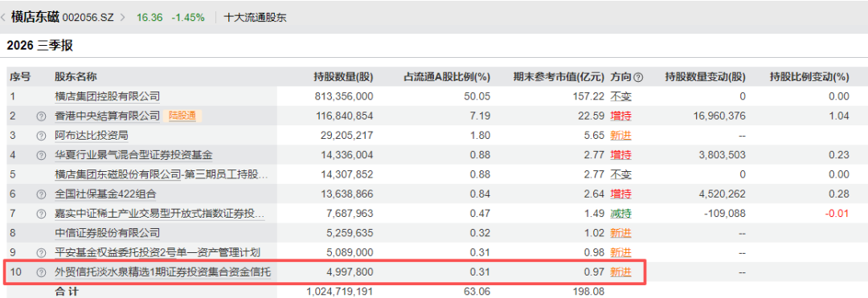Screen dimensions: 868x298
Task: Open 外贸信托淡水泉精选1期证券投资集合资金信托
Action: pos(162,272)
